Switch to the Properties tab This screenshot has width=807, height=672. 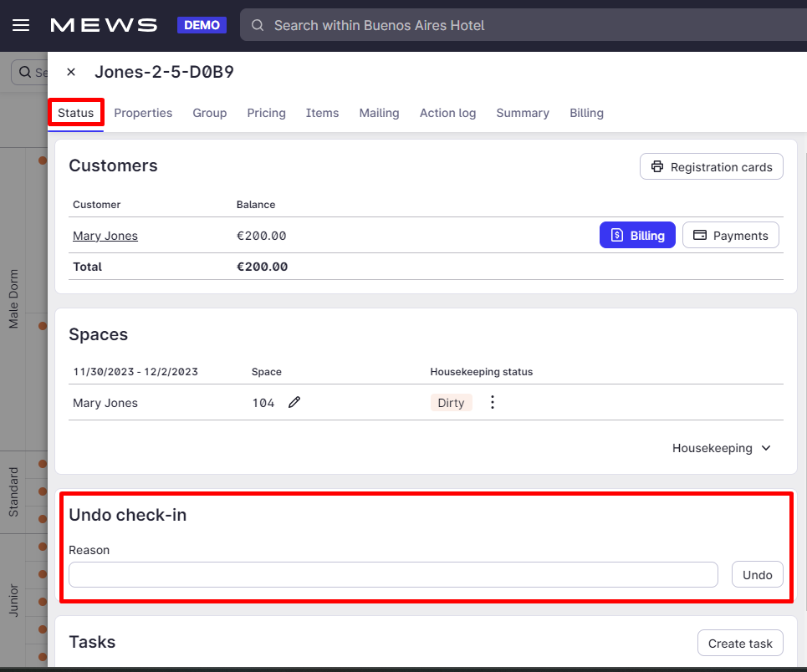pyautogui.click(x=143, y=113)
